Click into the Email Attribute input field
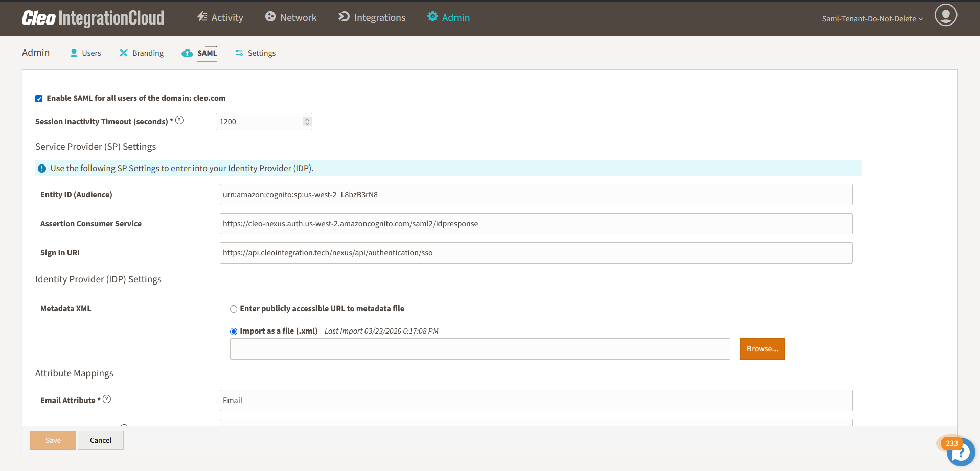Screen dimensions: 980x471 [x=536, y=401]
